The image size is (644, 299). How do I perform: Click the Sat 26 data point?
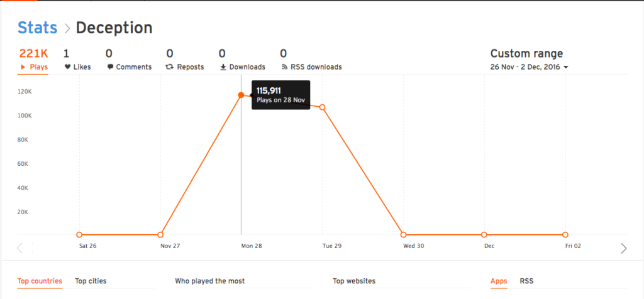pos(79,234)
